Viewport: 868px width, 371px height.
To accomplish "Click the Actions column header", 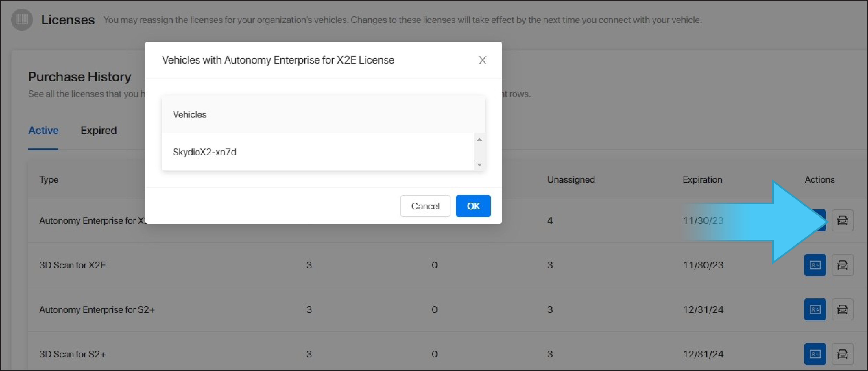I will click(820, 179).
